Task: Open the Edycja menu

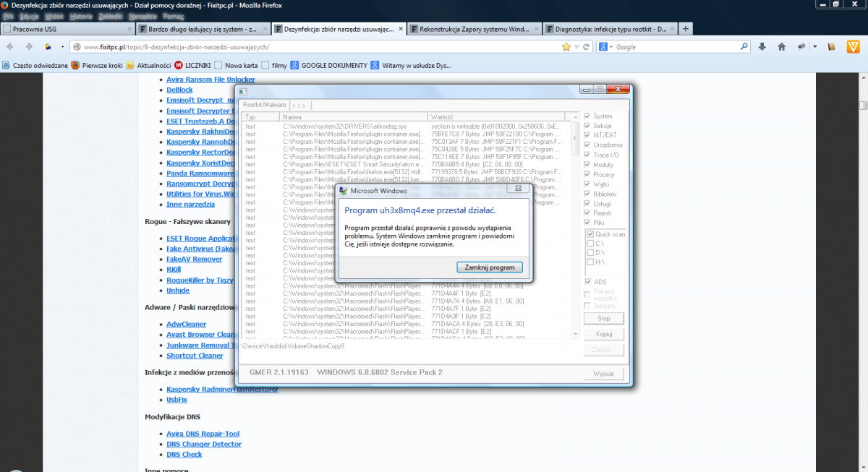Action: (x=30, y=16)
